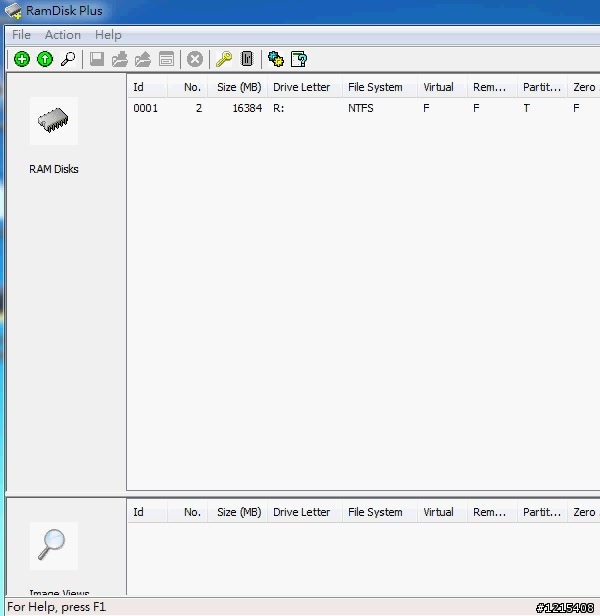
Task: Click the No. value 2 in first row
Action: (x=199, y=108)
